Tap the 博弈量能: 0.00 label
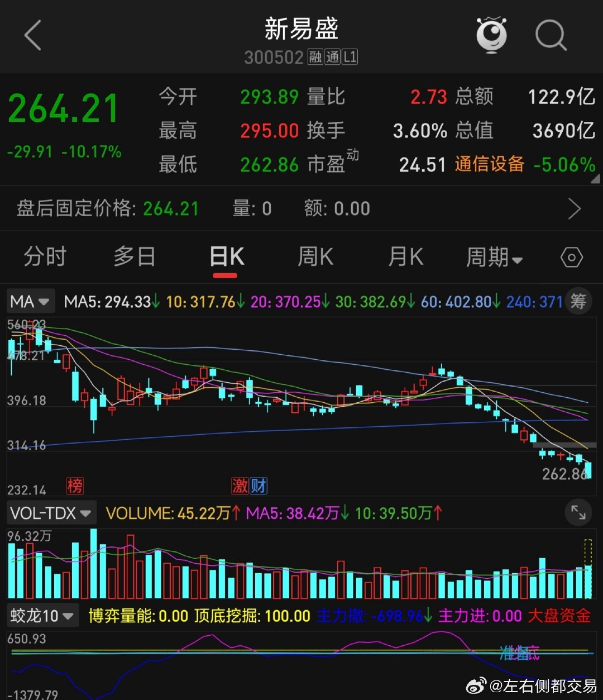The width and height of the screenshot is (603, 700). [138, 616]
